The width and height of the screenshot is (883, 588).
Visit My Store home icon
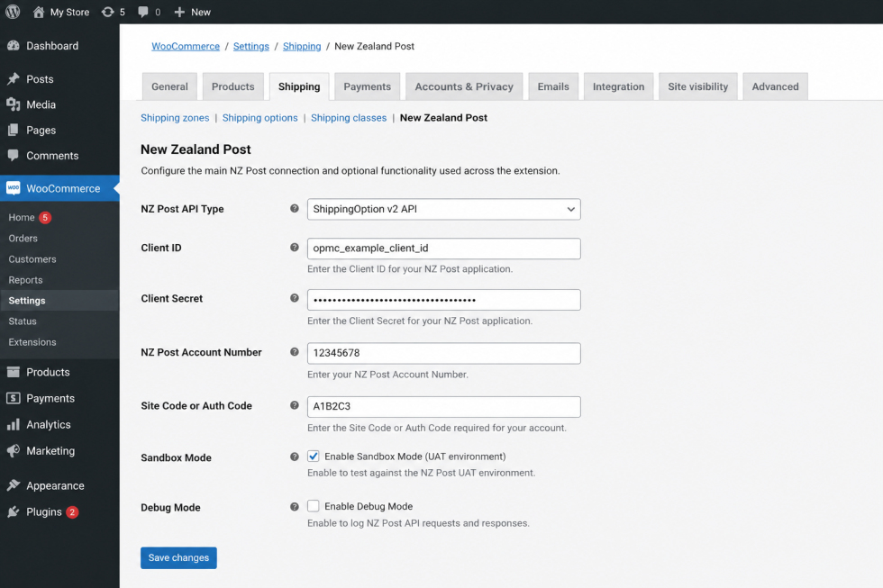click(38, 12)
